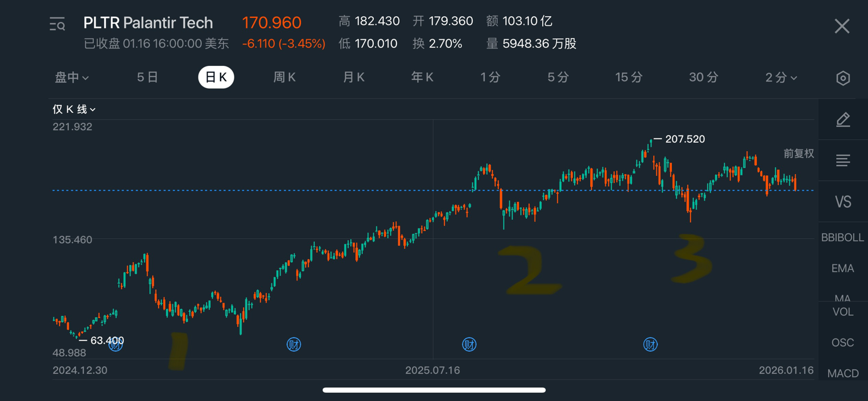This screenshot has height=401, width=868.
Task: Switch to the 周K tab
Action: tap(285, 78)
